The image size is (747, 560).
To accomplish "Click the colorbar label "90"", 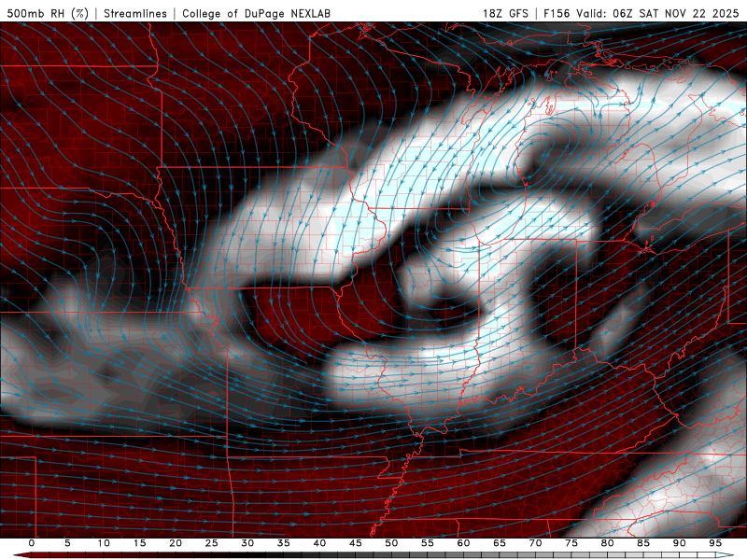I will [679, 543].
